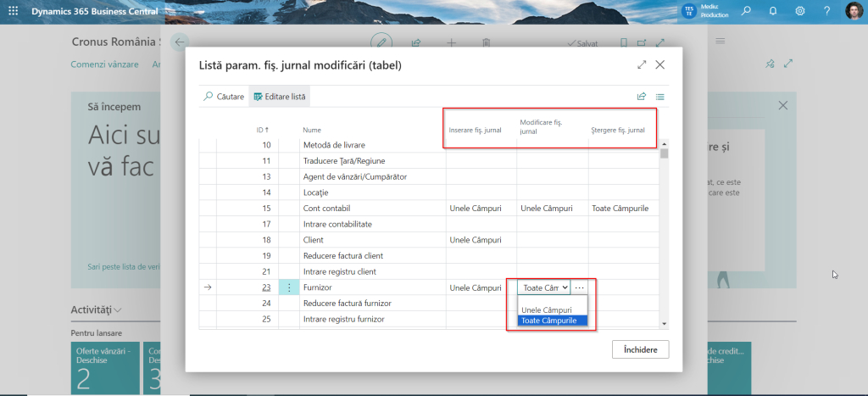Viewport: 868px width, 396px height.
Task: Open the notifications bell
Action: pos(773,12)
